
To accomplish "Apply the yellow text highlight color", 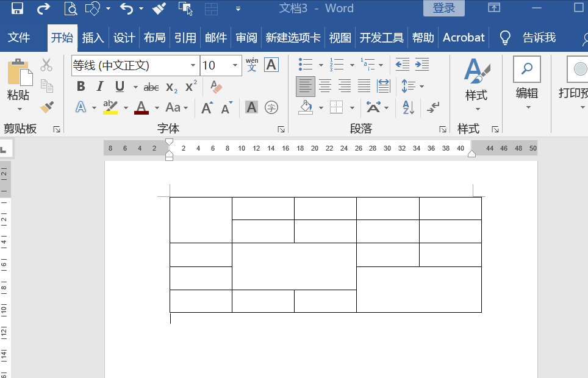I will click(x=110, y=108).
